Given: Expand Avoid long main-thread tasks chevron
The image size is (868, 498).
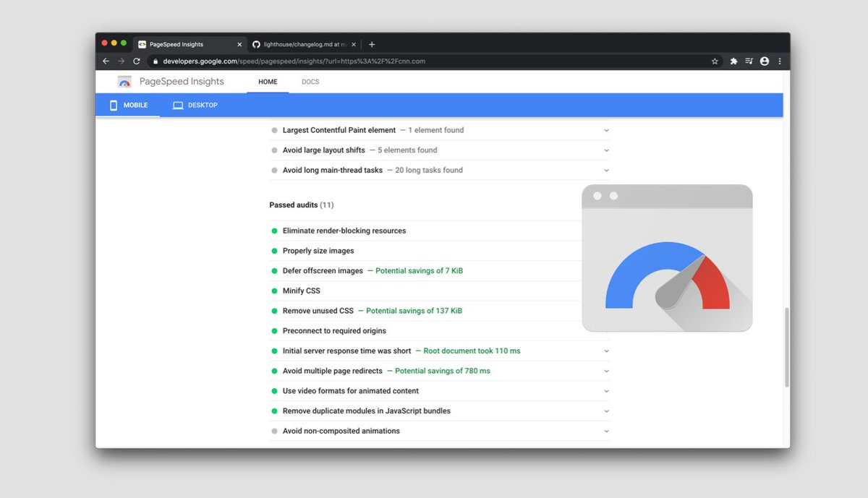Looking at the screenshot, I should tap(606, 171).
